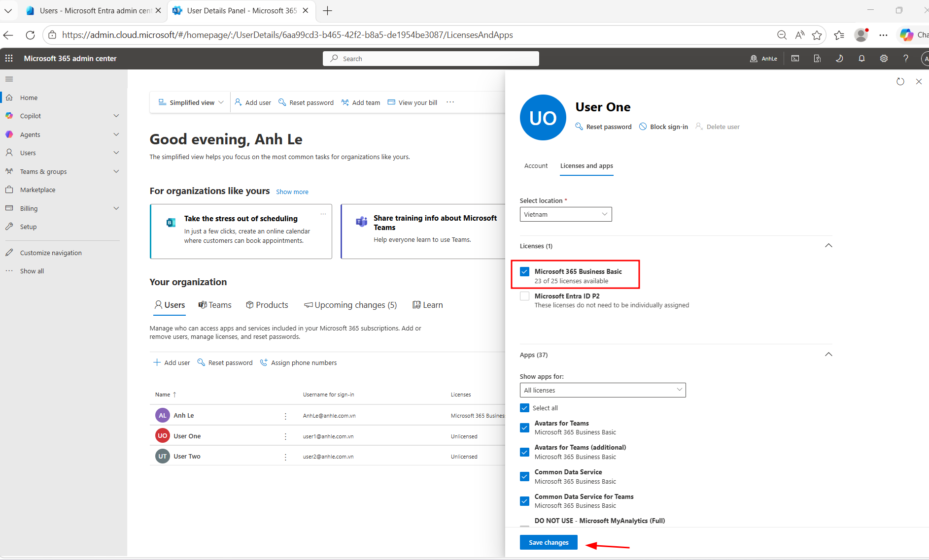Open settings gear icon in header
The image size is (929, 560).
[x=884, y=58]
